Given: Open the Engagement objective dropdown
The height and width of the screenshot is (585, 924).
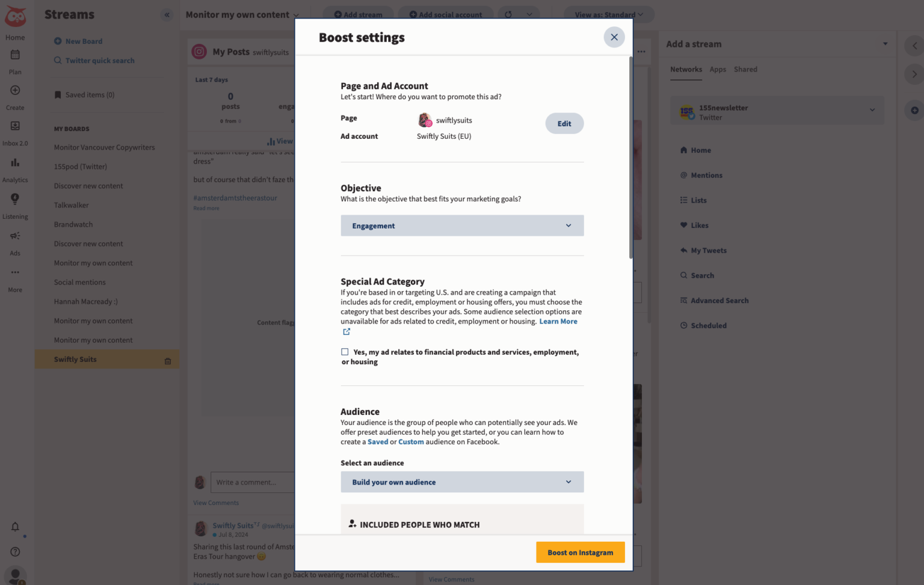Looking at the screenshot, I should (462, 225).
